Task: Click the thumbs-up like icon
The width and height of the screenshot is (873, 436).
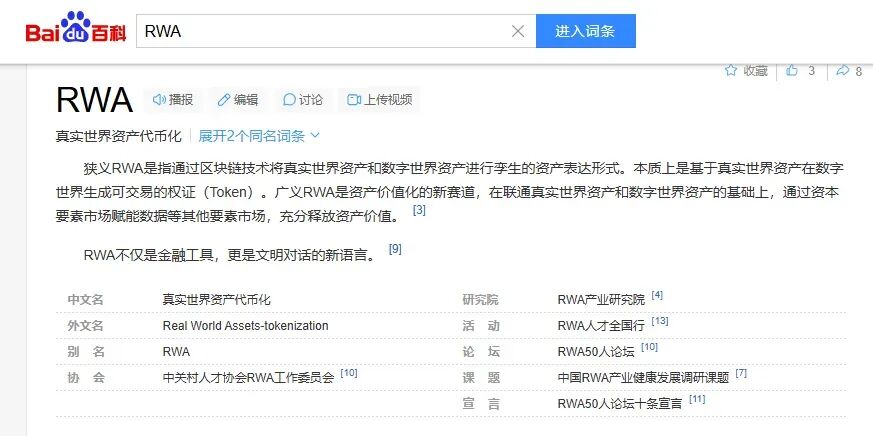Action: point(793,71)
